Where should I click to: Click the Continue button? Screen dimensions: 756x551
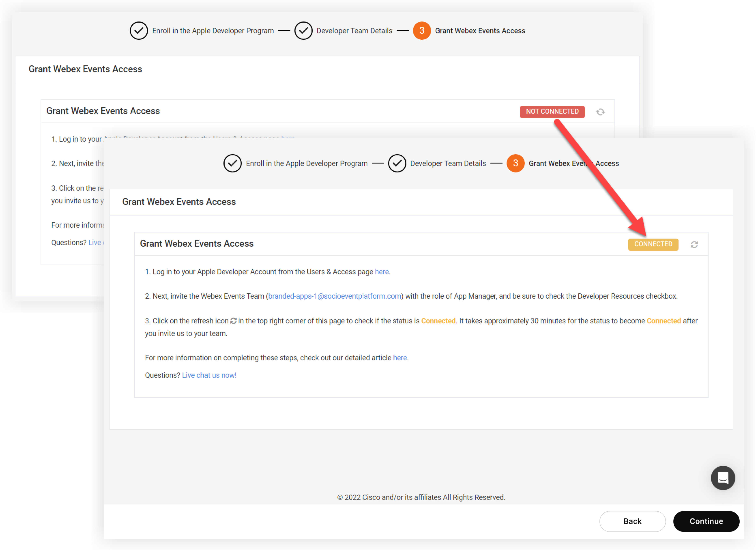point(706,521)
